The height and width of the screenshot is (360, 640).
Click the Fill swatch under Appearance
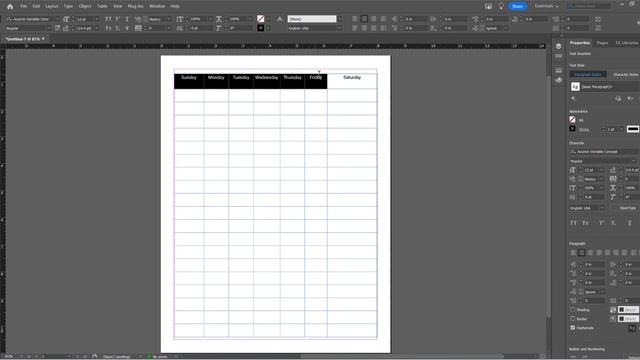[x=572, y=120]
